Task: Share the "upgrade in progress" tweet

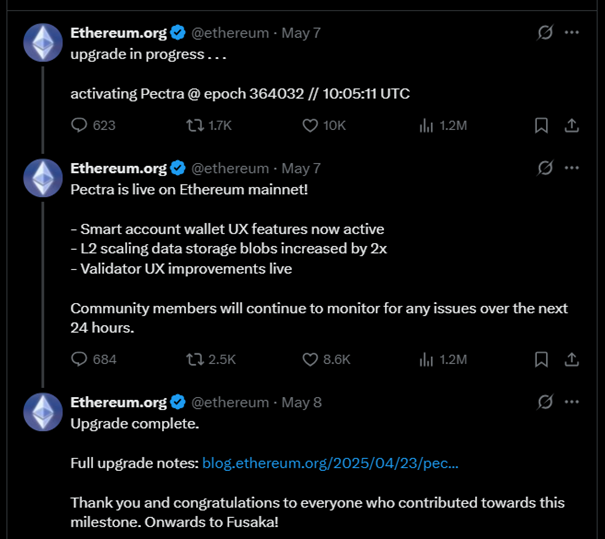Action: [571, 125]
